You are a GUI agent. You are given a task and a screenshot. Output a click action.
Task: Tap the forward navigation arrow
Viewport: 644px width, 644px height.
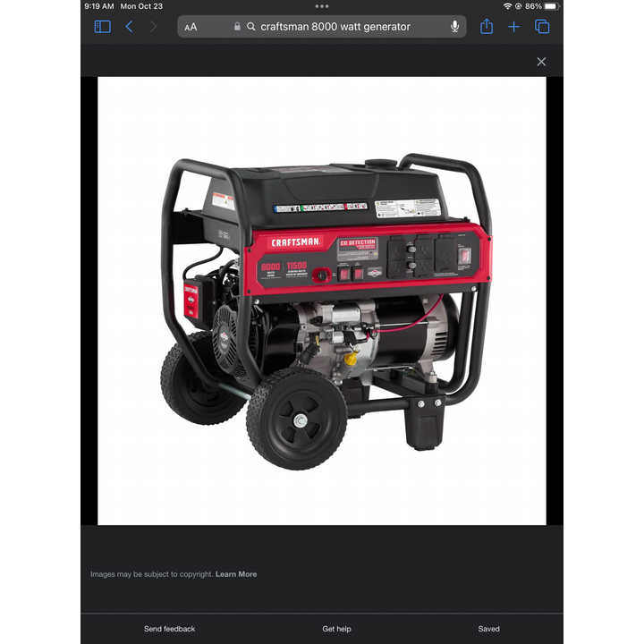153,27
